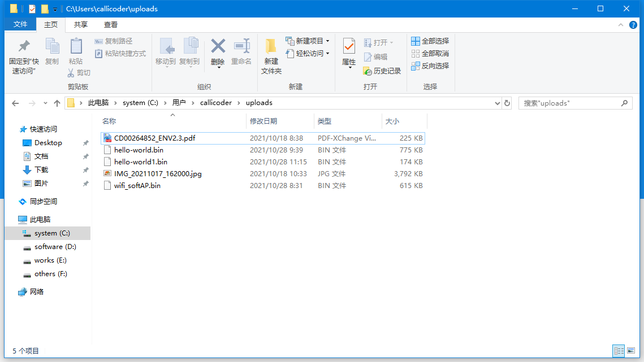Switch to the 查看 ribbon tab
The height and width of the screenshot is (362, 644).
pos(111,24)
